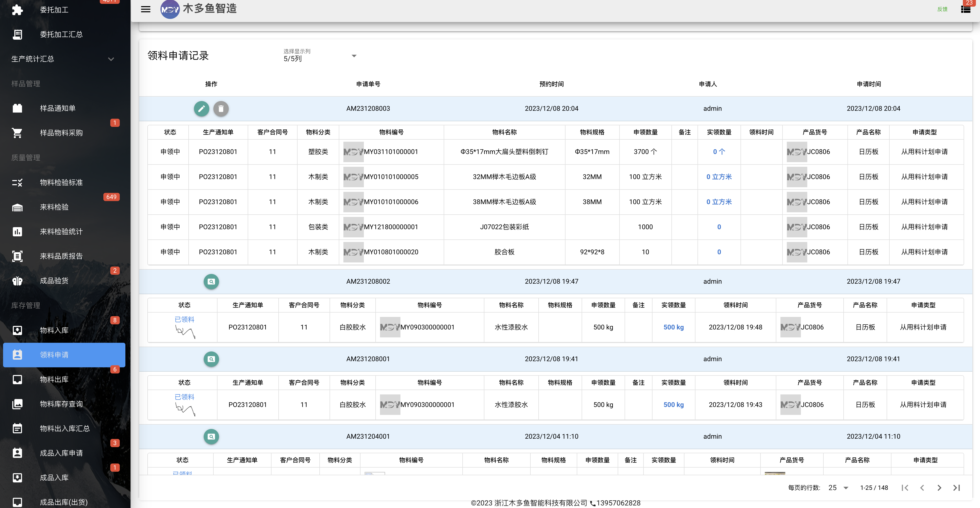Click the green edit pencil for AM231208003
Screen dimensions: 980x508
[x=201, y=109]
